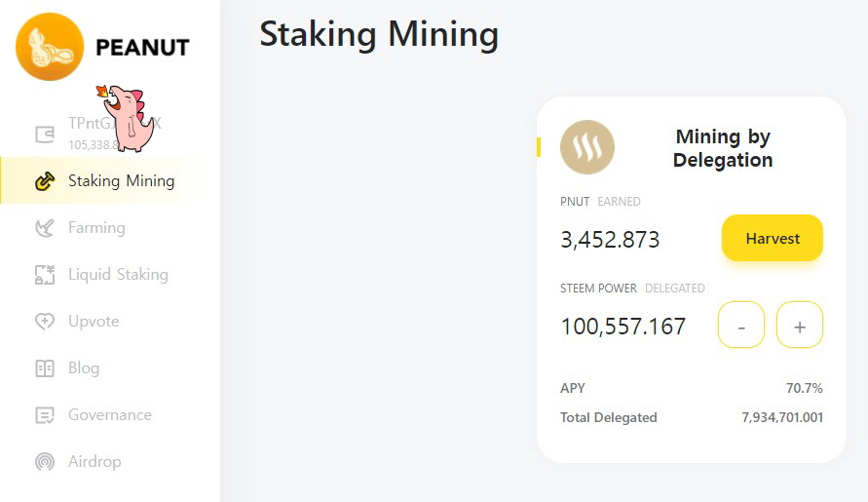Image resolution: width=868 pixels, height=502 pixels.
Task: Click the Peanut logo icon
Action: tap(50, 47)
